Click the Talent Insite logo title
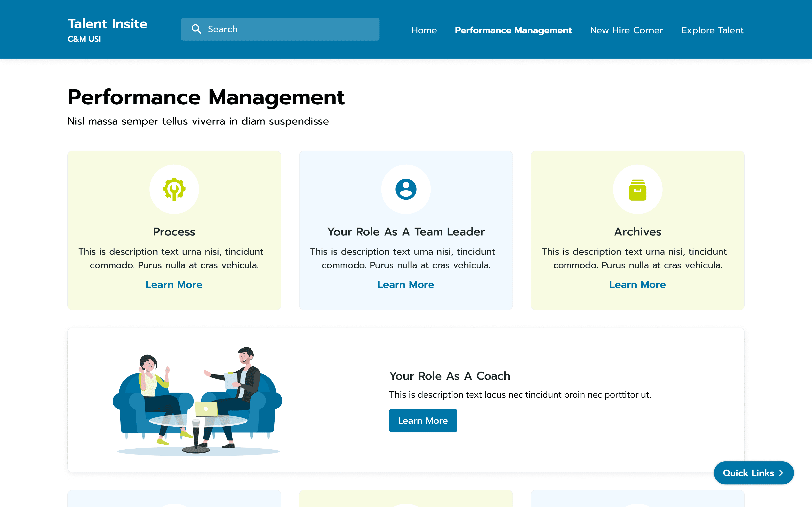Image resolution: width=812 pixels, height=507 pixels. point(107,24)
